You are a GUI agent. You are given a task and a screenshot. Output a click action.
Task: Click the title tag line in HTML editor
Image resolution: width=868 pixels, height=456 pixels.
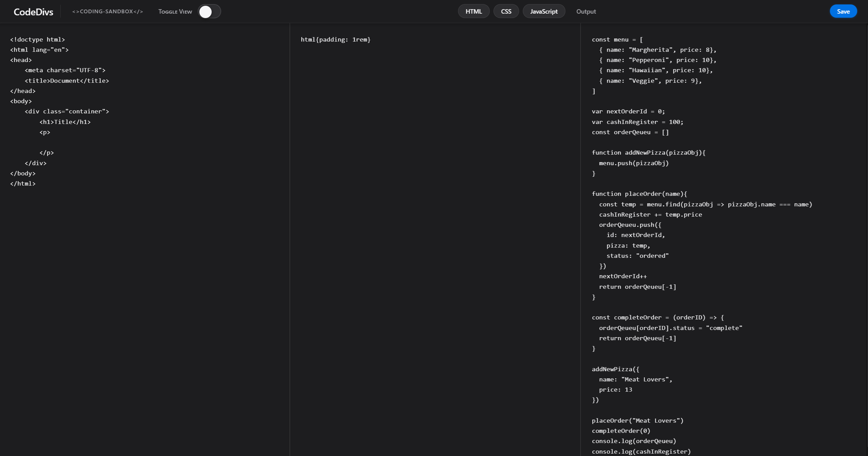(67, 80)
